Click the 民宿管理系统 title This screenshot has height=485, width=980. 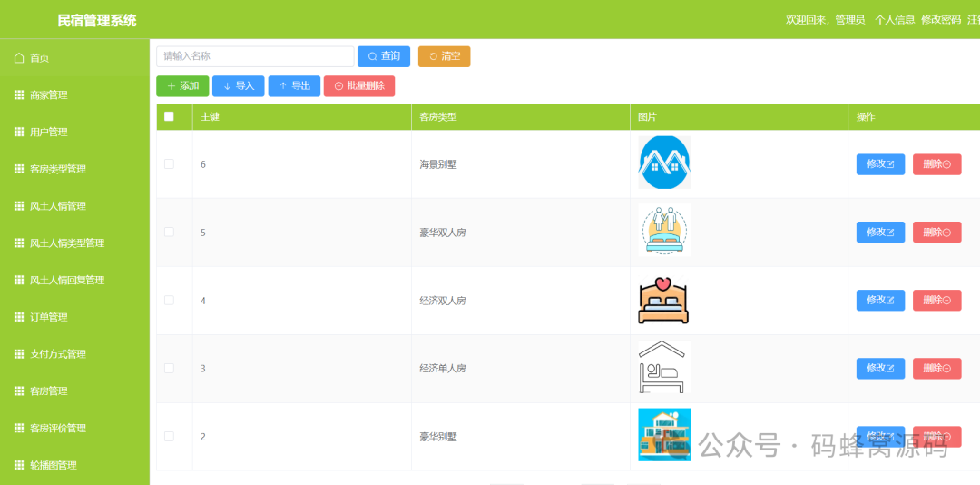[97, 21]
